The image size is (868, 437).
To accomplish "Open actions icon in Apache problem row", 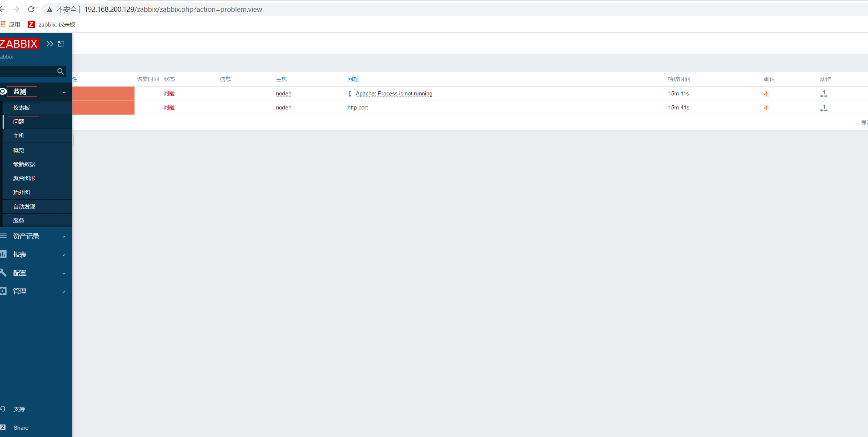I will 823,94.
